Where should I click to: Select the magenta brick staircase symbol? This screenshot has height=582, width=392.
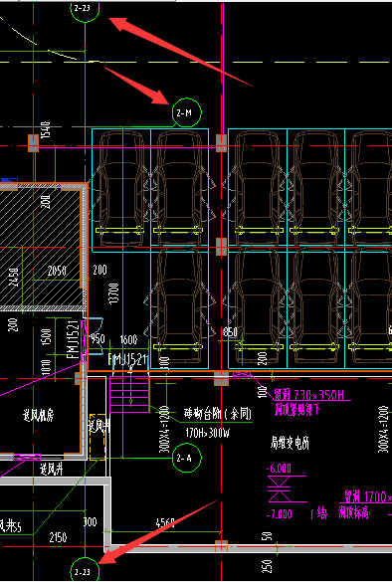click(x=129, y=394)
